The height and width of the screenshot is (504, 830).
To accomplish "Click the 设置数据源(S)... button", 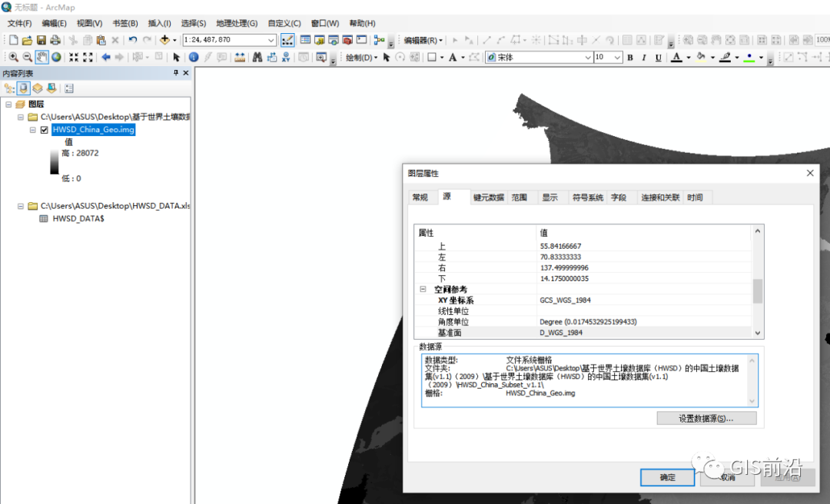I will [x=706, y=418].
